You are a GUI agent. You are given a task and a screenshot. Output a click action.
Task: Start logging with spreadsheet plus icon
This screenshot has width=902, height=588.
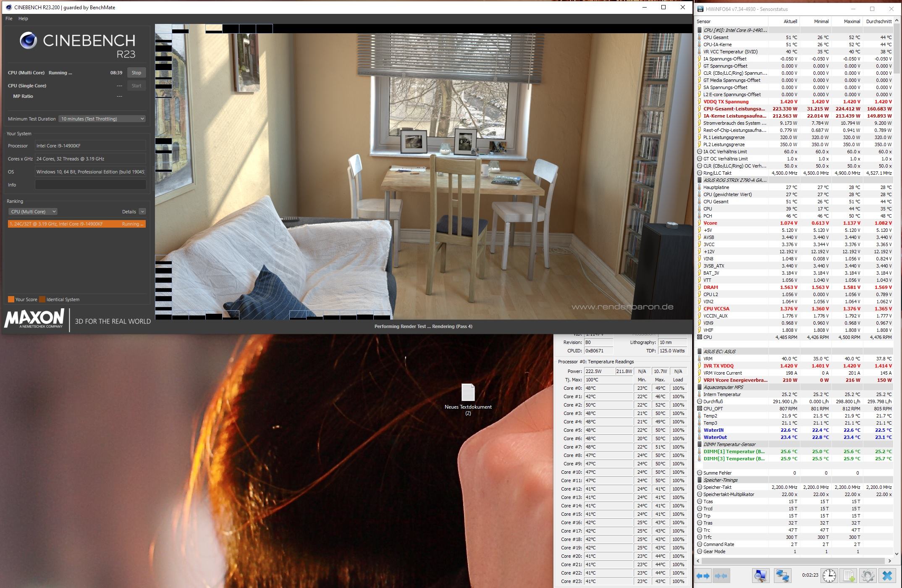click(x=849, y=575)
